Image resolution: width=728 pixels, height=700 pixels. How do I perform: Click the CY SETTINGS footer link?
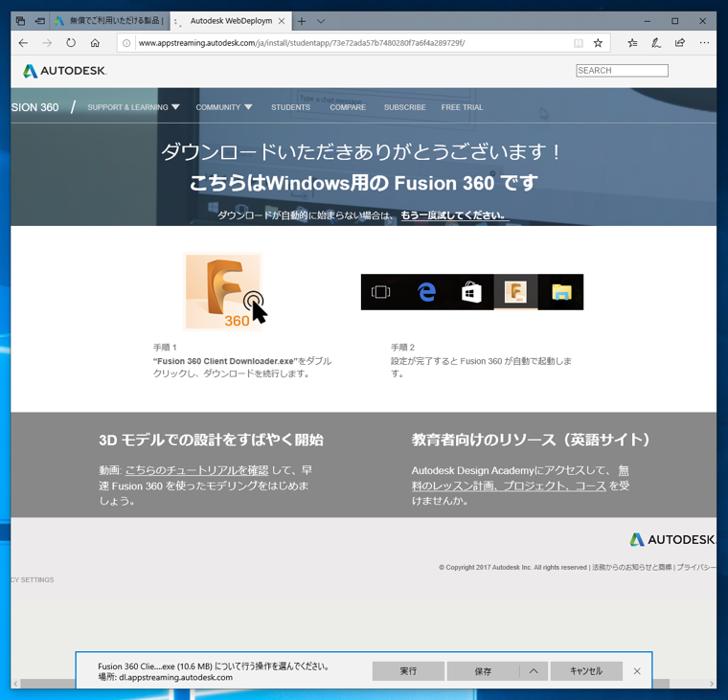tap(33, 579)
